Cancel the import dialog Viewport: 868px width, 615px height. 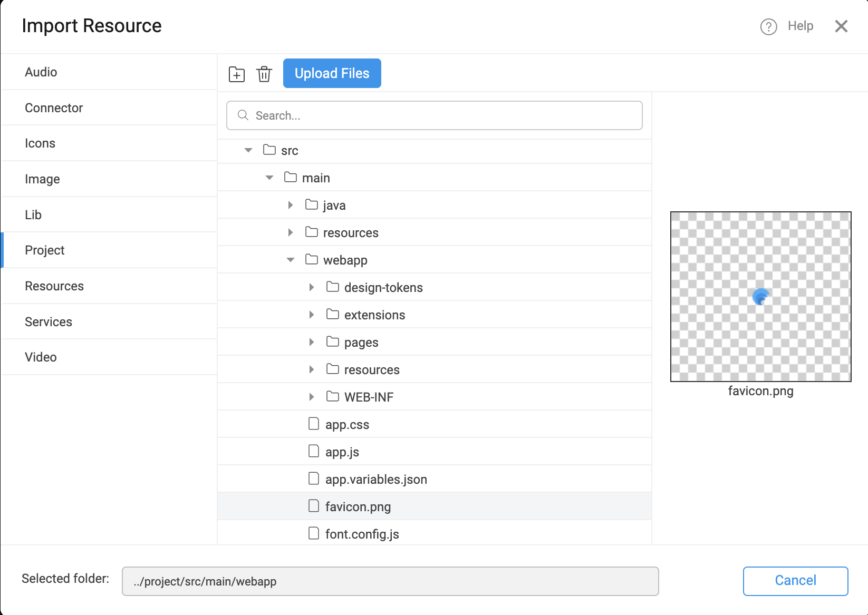795,581
